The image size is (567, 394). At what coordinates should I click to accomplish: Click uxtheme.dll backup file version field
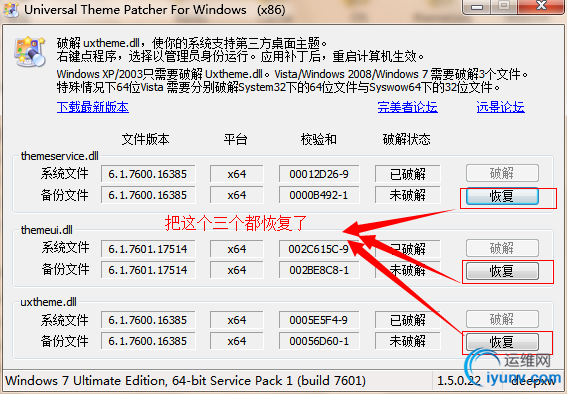148,341
